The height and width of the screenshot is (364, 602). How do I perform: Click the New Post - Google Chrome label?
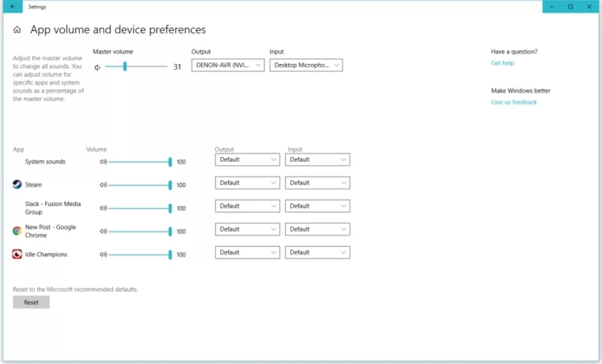tap(51, 231)
